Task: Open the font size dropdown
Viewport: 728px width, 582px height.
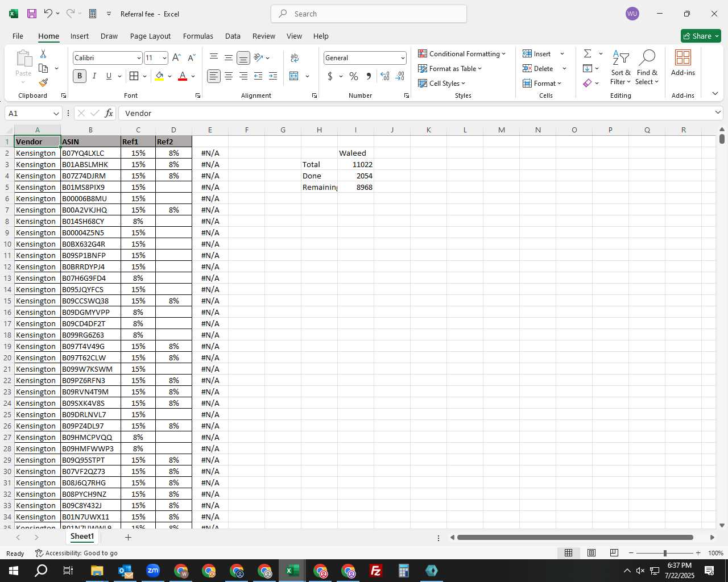Action: [164, 58]
